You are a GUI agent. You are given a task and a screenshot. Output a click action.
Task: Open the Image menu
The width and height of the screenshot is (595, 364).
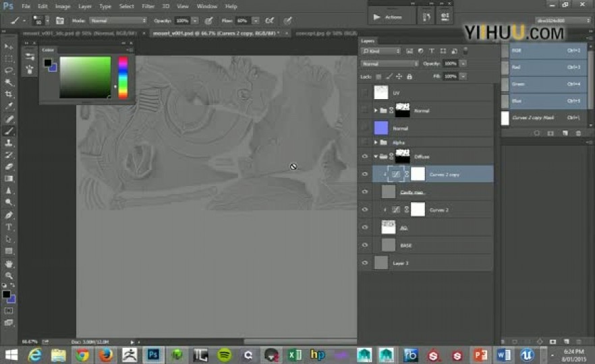coord(63,7)
